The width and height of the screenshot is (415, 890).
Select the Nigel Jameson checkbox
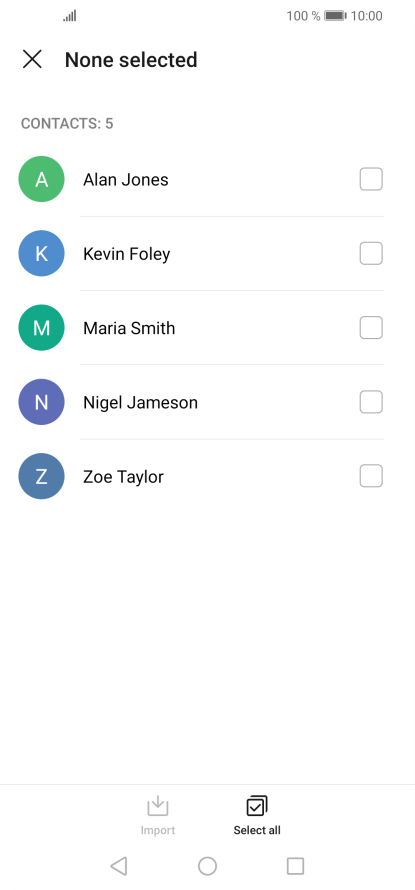click(371, 402)
